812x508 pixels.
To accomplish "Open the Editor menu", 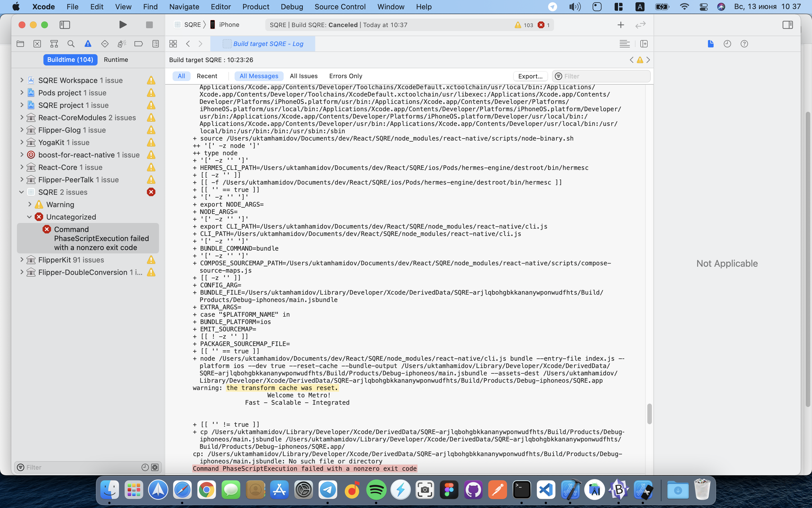I will pyautogui.click(x=220, y=7).
